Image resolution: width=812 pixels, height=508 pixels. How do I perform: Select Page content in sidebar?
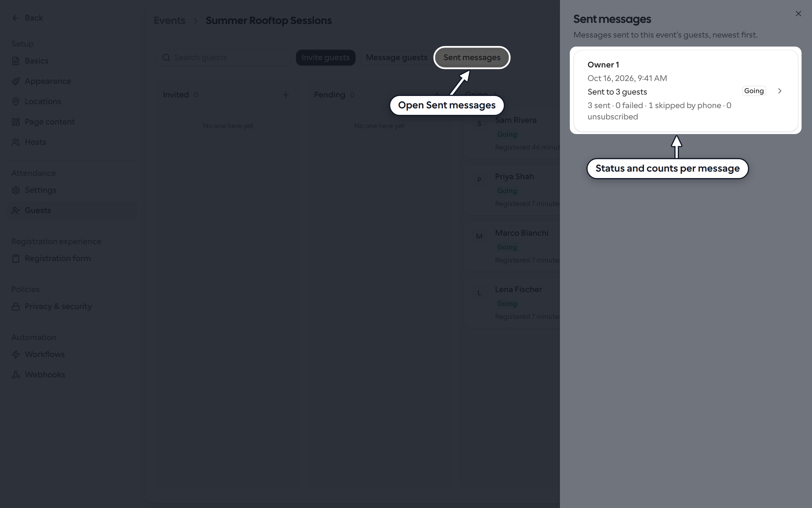[72, 122]
